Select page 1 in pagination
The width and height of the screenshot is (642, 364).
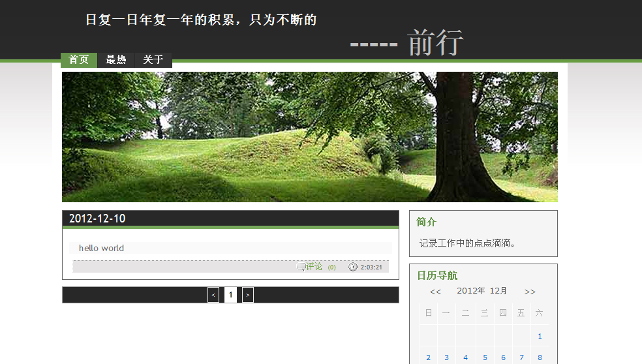(x=230, y=295)
